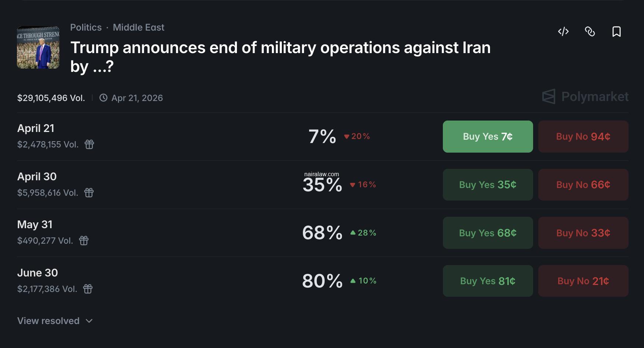The width and height of the screenshot is (644, 348).
Task: Select the Middle East category
Action: tap(139, 27)
